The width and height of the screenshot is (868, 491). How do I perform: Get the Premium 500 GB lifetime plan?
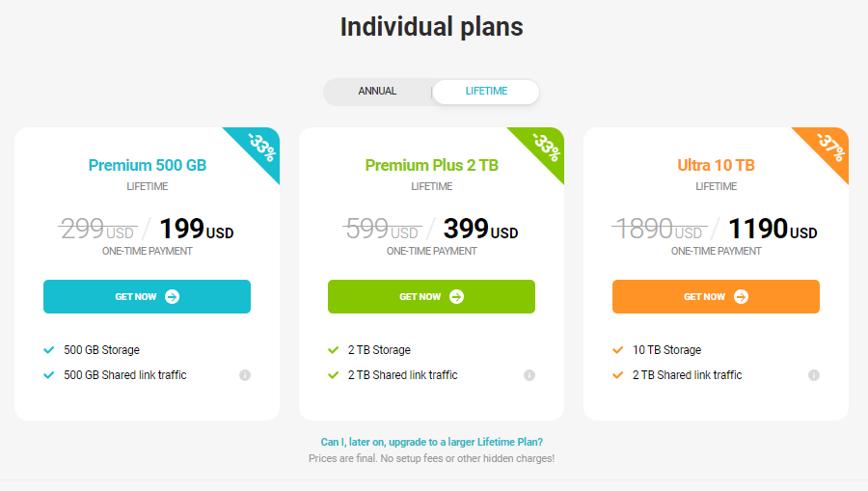[147, 297]
